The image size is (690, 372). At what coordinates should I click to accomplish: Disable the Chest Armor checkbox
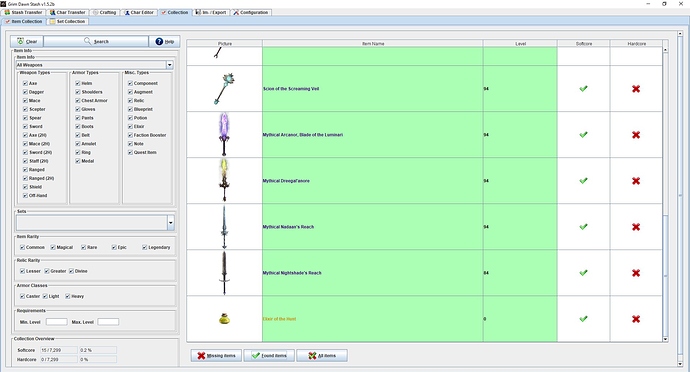(77, 100)
